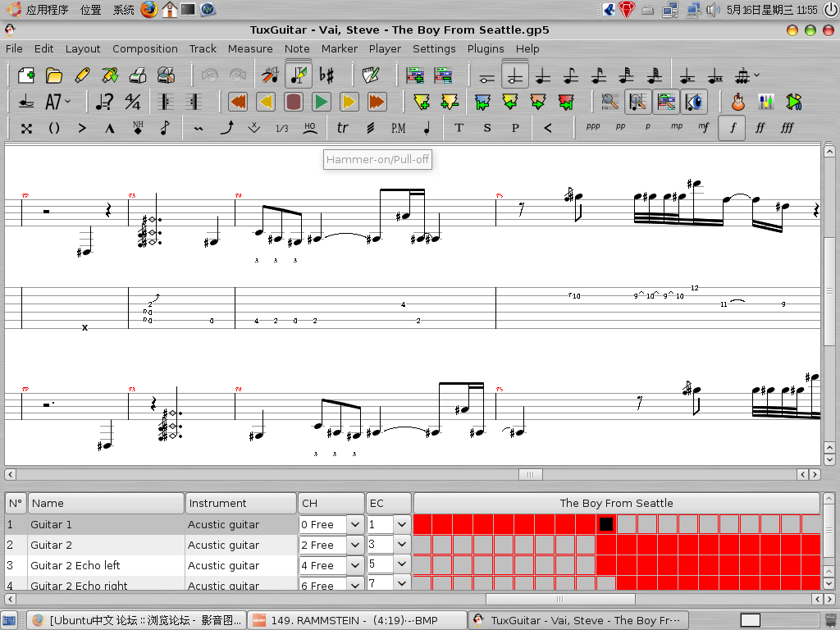Click the Instrument column header
The height and width of the screenshot is (630, 840).
241,503
